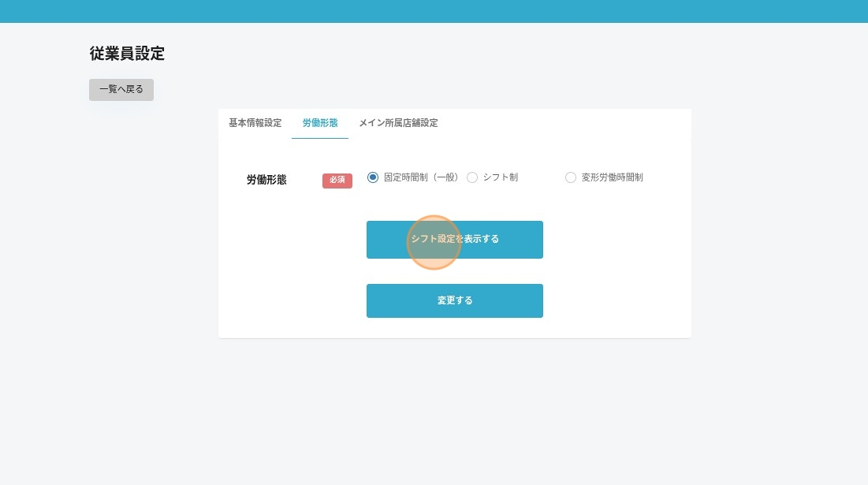Click the bold 労働形態 field label
The width and height of the screenshot is (868, 485).
tap(266, 180)
